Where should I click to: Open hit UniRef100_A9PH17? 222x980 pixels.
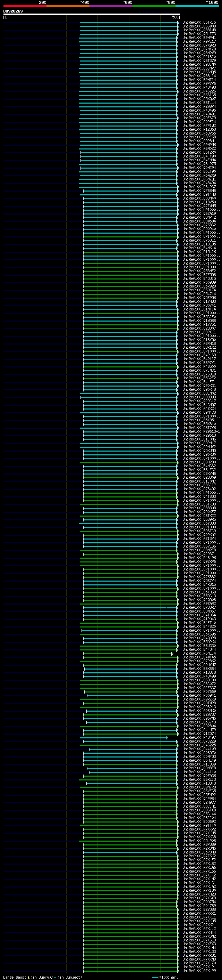(x=199, y=443)
